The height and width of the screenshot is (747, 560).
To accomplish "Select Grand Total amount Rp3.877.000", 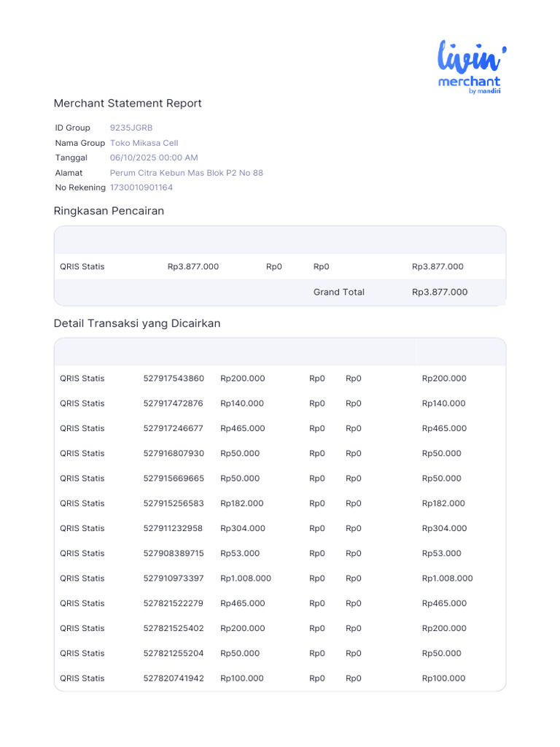I will coord(440,292).
